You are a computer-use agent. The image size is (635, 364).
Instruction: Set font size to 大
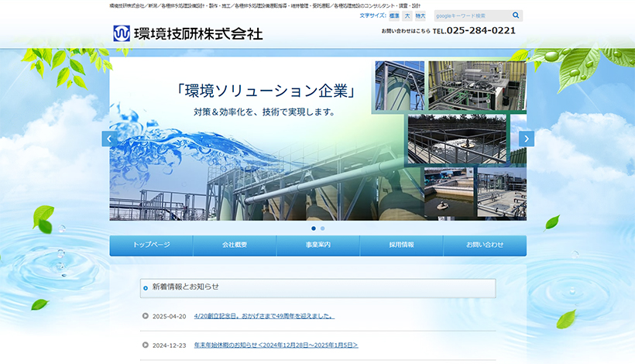tap(407, 15)
